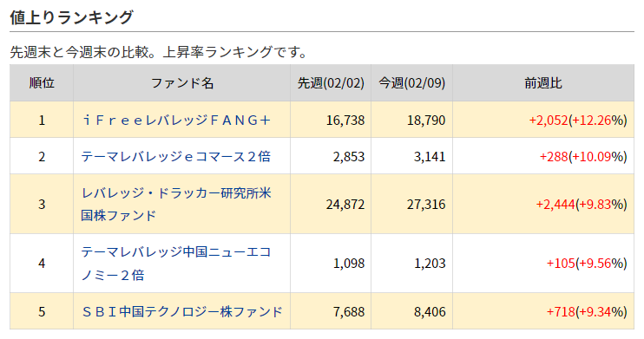Click the 8,406 this-week price cell
644x339 pixels.
pos(412,311)
